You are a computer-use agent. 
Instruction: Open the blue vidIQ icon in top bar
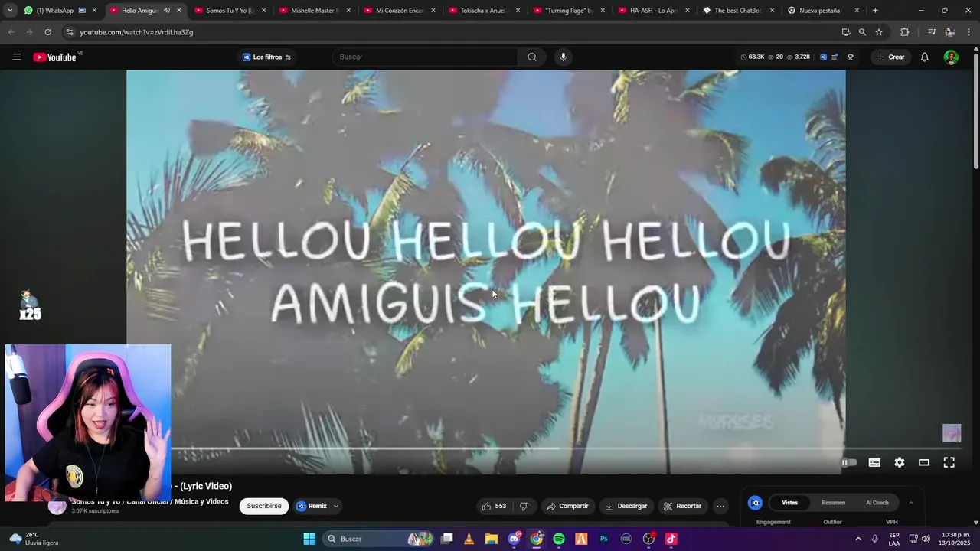[824, 57]
